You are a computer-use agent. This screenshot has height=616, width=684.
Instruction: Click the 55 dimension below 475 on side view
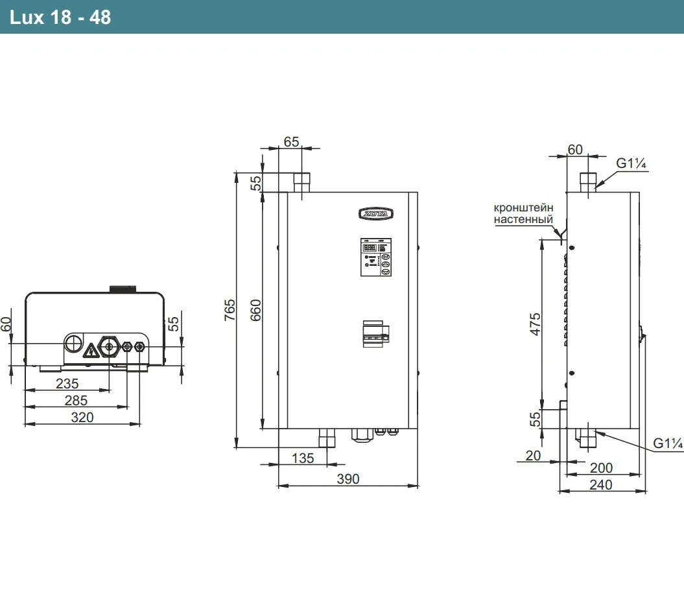click(536, 420)
